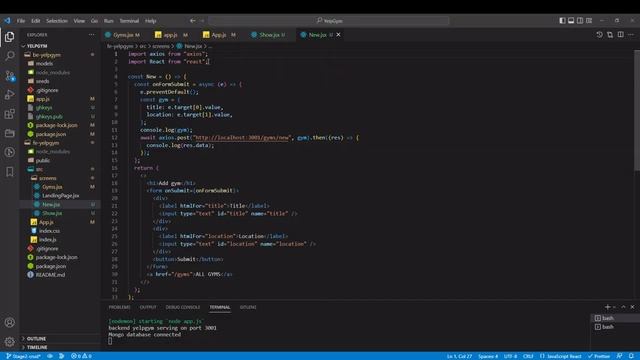Open the terminal launch profile dropdown arrow
640x360 pixels.
point(614,307)
